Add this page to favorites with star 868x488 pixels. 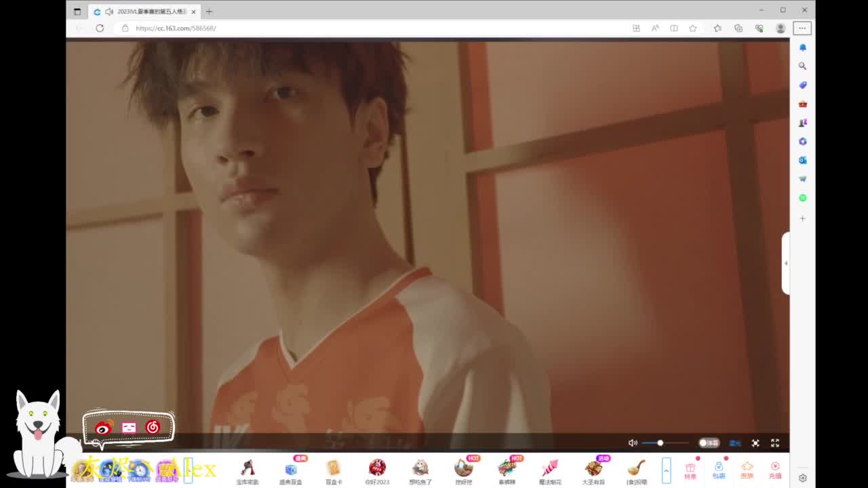(692, 28)
